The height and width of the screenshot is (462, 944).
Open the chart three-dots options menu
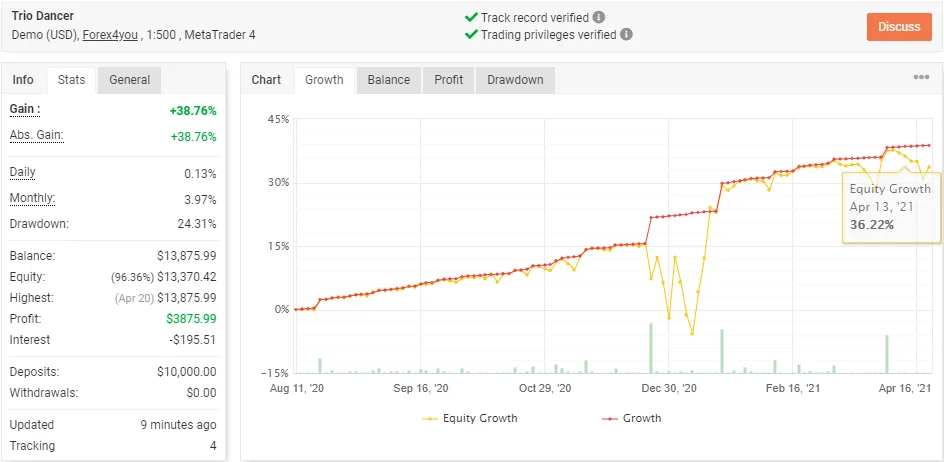coord(921,78)
